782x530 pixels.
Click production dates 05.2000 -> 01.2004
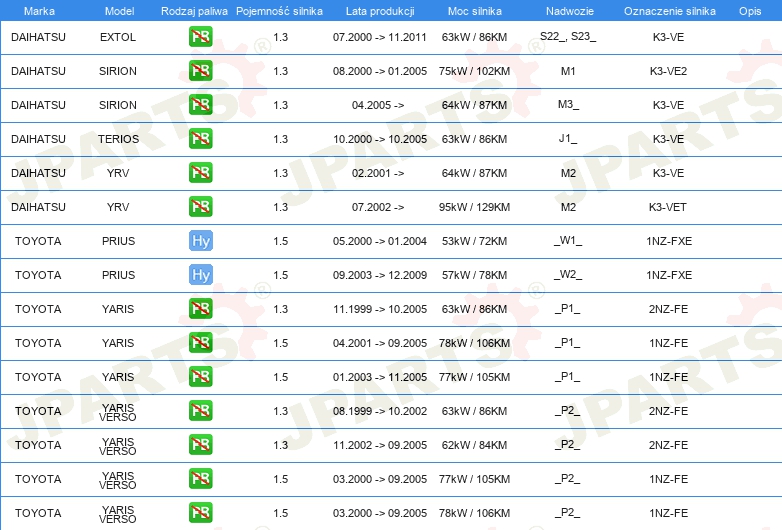pyautogui.click(x=380, y=241)
